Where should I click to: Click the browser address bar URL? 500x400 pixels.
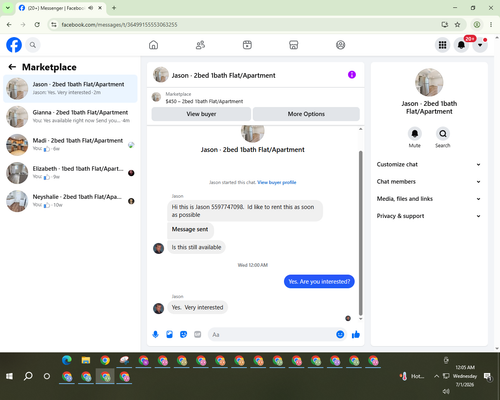point(119,25)
